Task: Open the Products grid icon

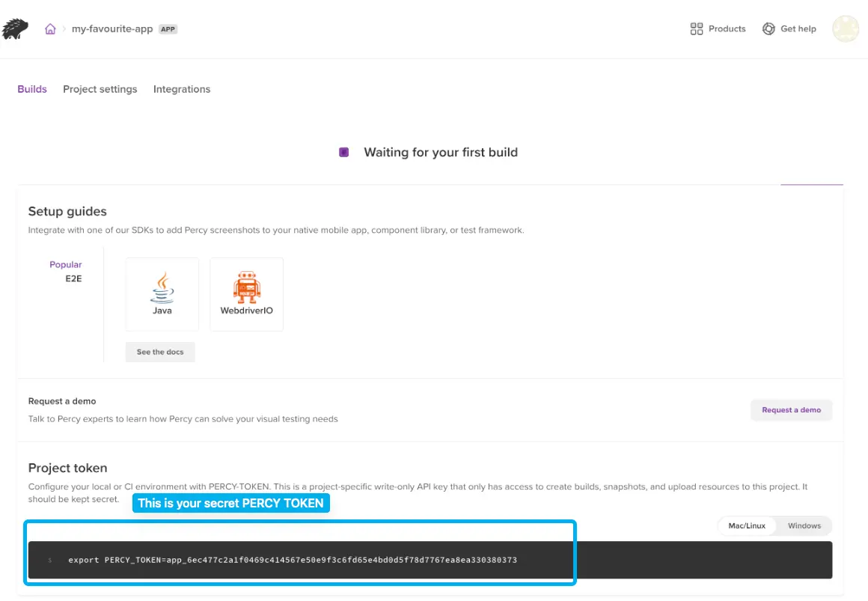Action: coord(697,29)
